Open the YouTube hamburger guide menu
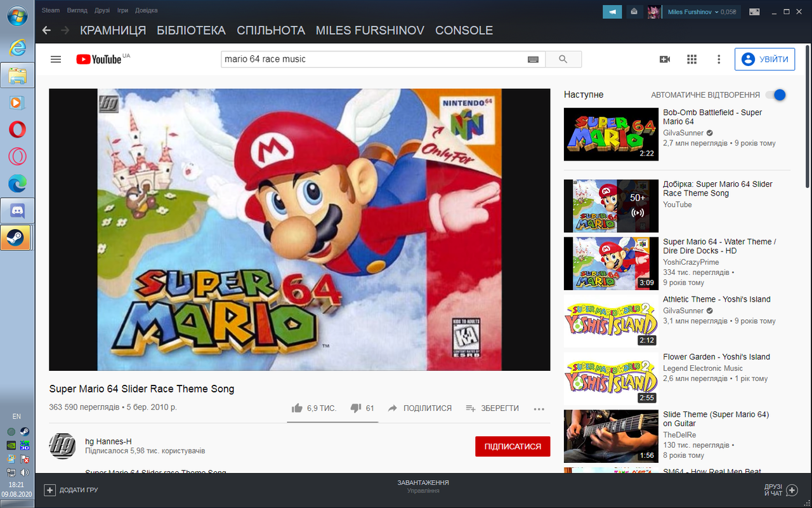 click(56, 59)
